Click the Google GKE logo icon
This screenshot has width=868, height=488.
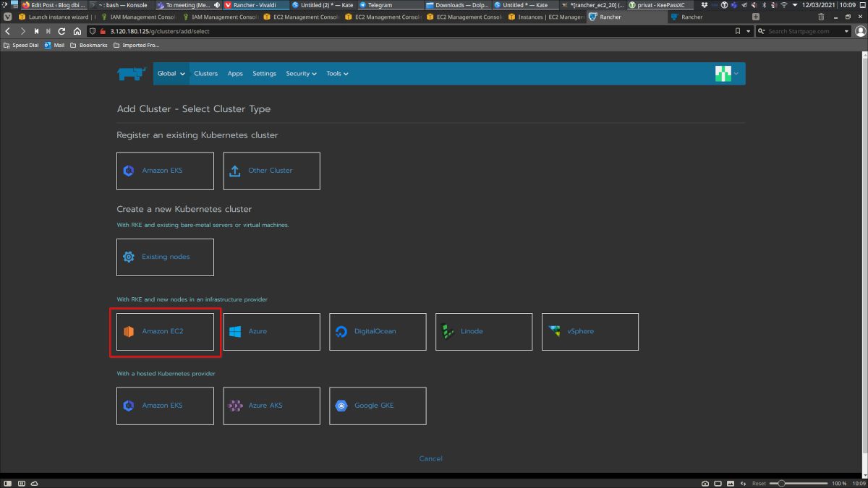point(341,406)
